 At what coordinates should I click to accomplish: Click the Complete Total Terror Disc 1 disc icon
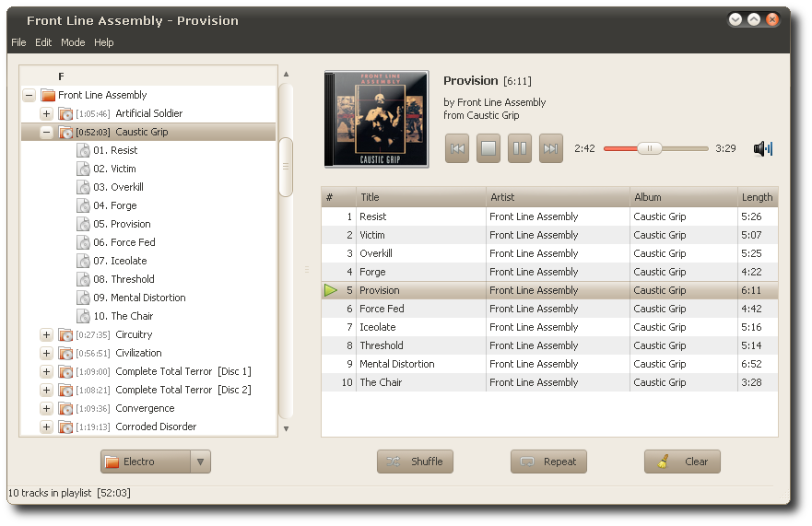click(x=65, y=372)
